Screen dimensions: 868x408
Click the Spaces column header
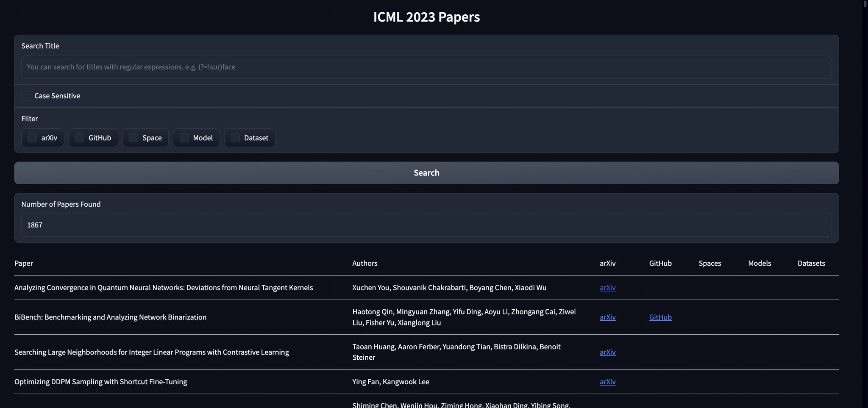click(x=710, y=263)
